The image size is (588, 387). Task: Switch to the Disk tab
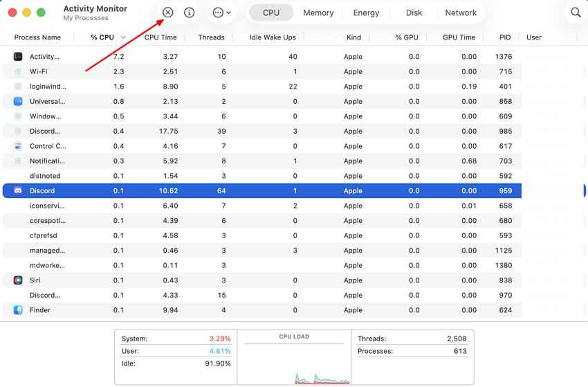414,12
